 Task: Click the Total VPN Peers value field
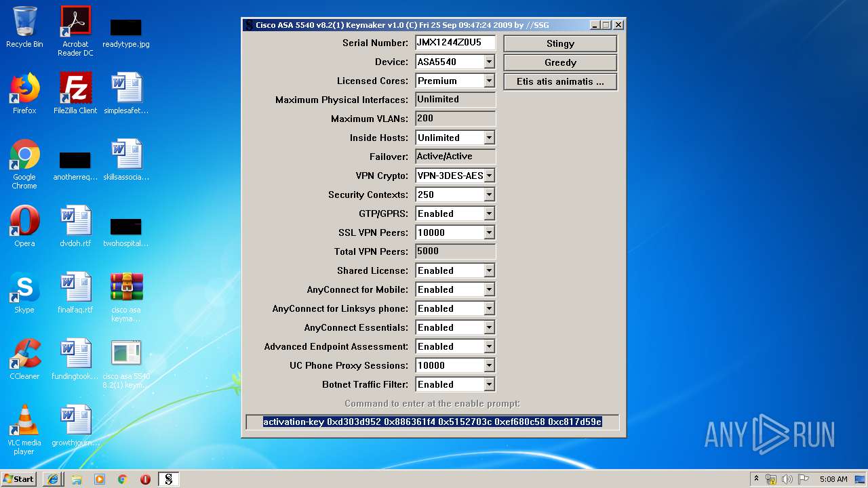coord(455,251)
